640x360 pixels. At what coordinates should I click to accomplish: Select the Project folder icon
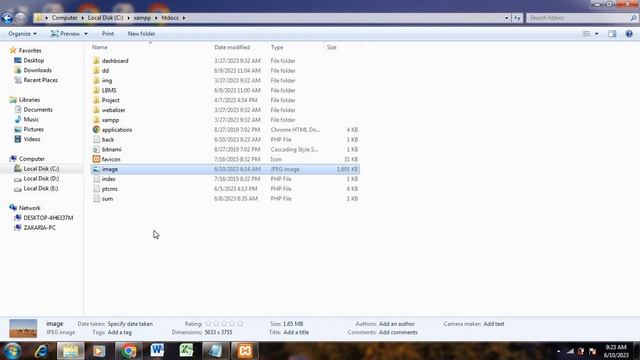(x=96, y=100)
